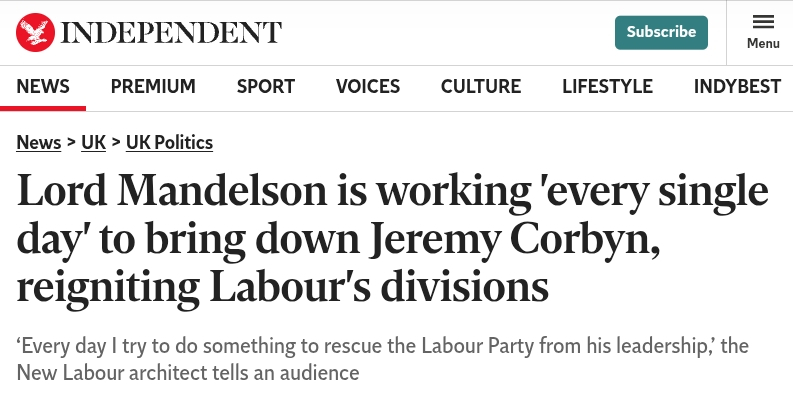793x401 pixels.
Task: Open the UK Politics breadcrumb link
Action: click(x=169, y=142)
